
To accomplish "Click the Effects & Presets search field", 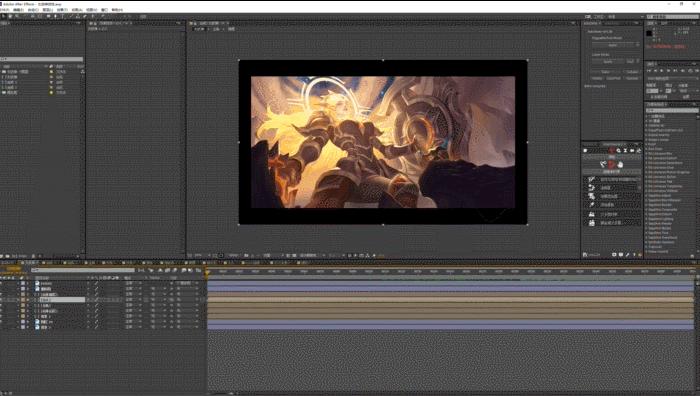I will 671,110.
